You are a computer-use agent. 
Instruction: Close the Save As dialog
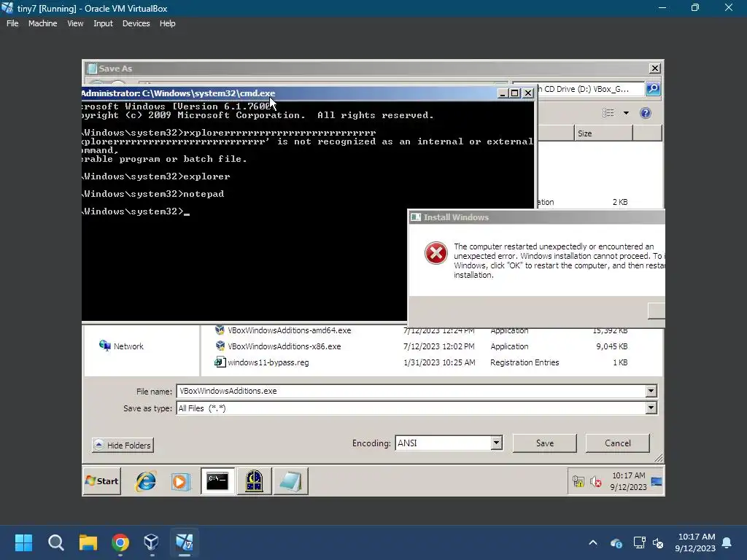pyautogui.click(x=655, y=68)
